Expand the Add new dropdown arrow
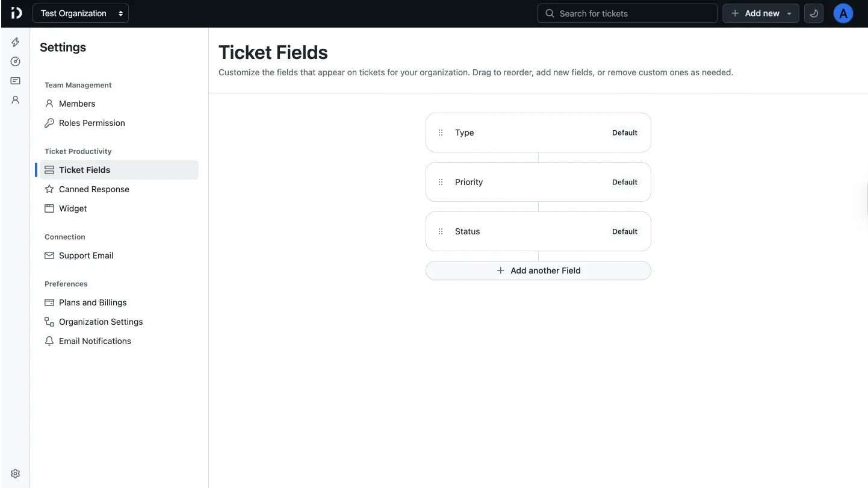Screen dimensions: 868x488 (x=789, y=13)
